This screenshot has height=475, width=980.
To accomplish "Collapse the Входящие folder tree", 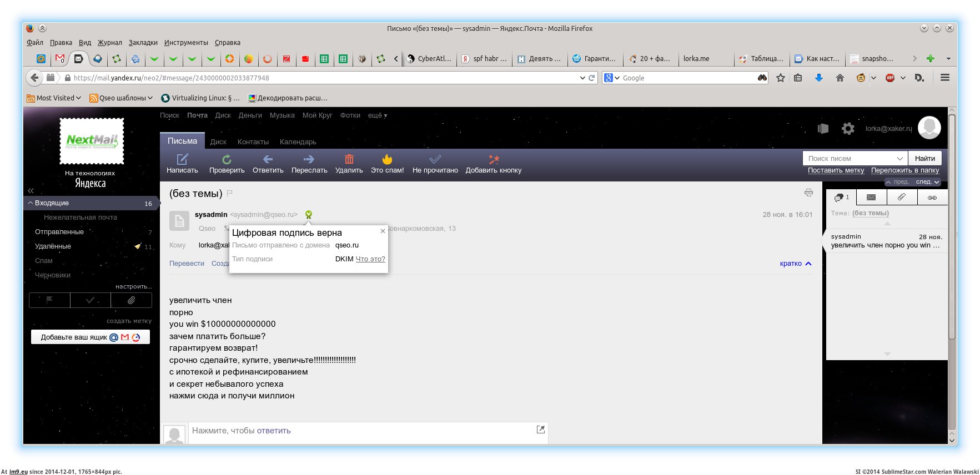I will click(x=31, y=203).
